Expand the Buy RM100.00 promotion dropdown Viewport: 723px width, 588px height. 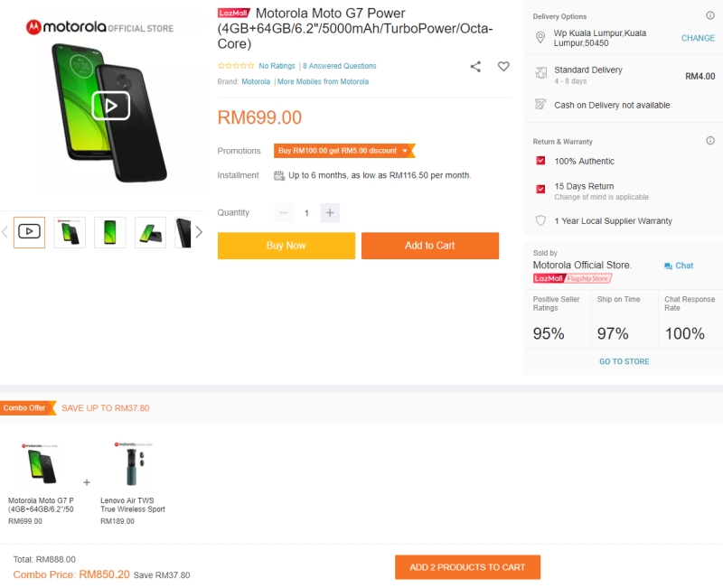pyautogui.click(x=405, y=151)
